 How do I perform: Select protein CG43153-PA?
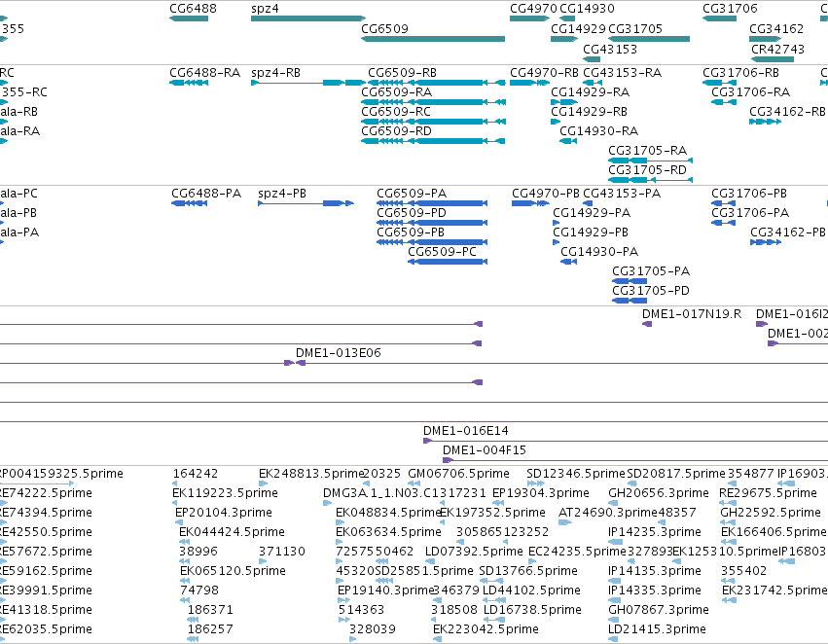coord(588,203)
